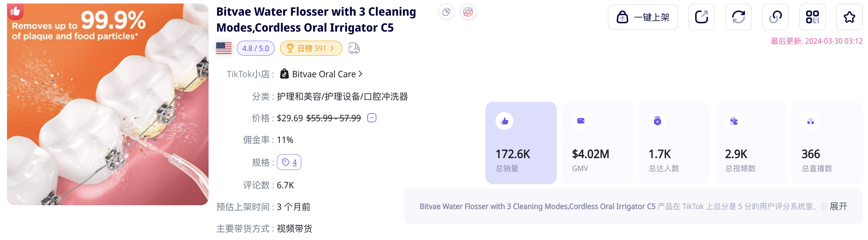Click the QR code grid icon
This screenshot has height=240, width=868.
click(x=813, y=17)
